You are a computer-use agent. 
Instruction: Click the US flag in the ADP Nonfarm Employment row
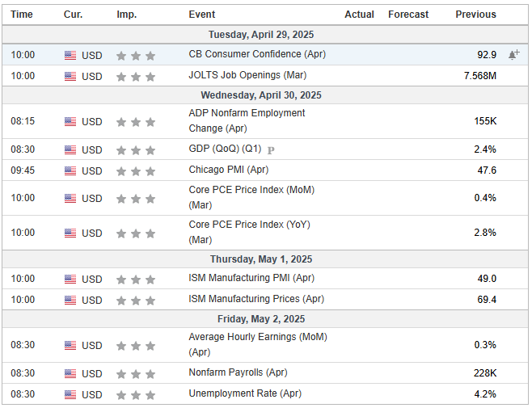pos(70,121)
